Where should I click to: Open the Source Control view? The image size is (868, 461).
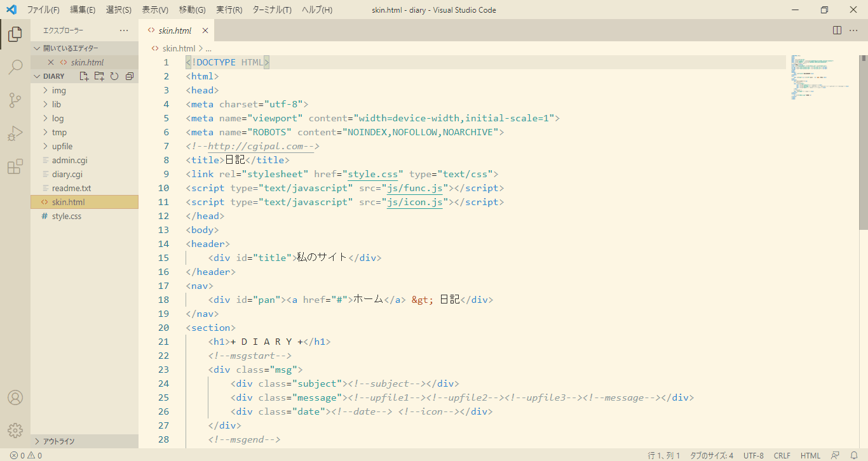[x=15, y=100]
